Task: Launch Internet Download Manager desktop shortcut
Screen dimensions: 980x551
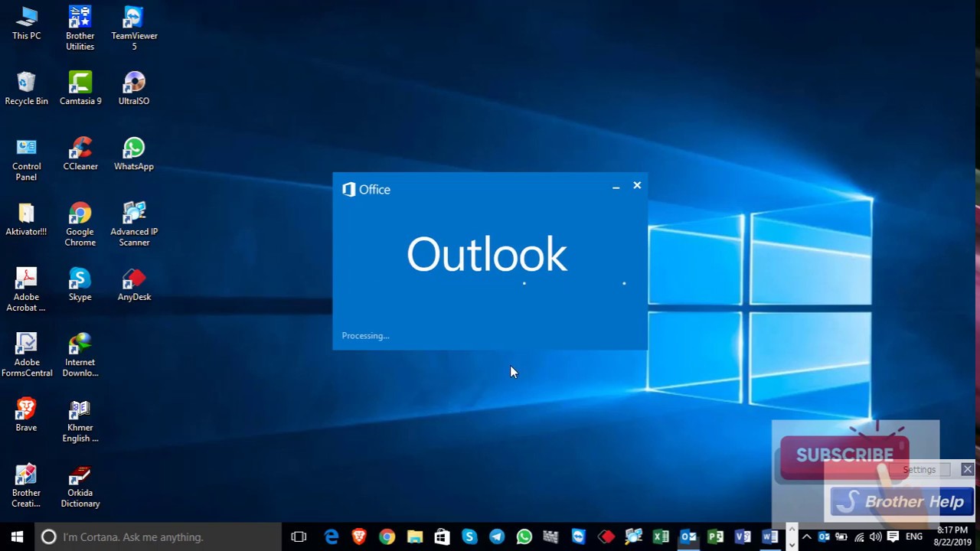Action: pos(80,355)
